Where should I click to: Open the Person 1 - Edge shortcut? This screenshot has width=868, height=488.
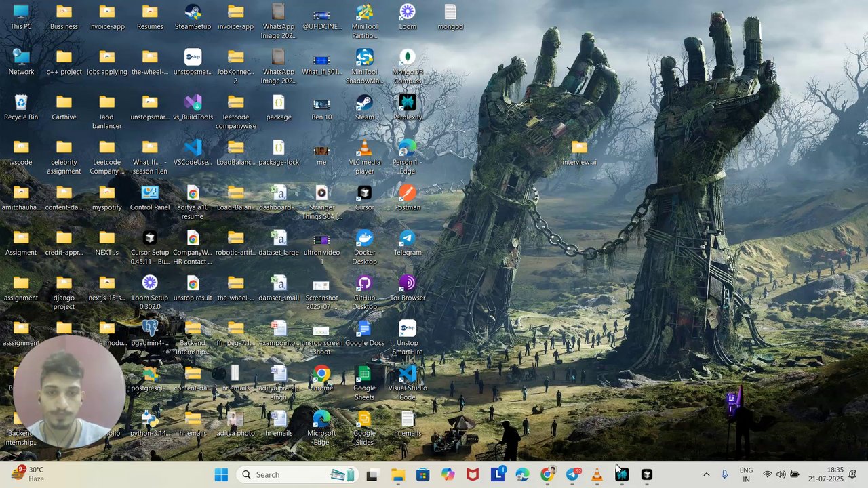[408, 157]
